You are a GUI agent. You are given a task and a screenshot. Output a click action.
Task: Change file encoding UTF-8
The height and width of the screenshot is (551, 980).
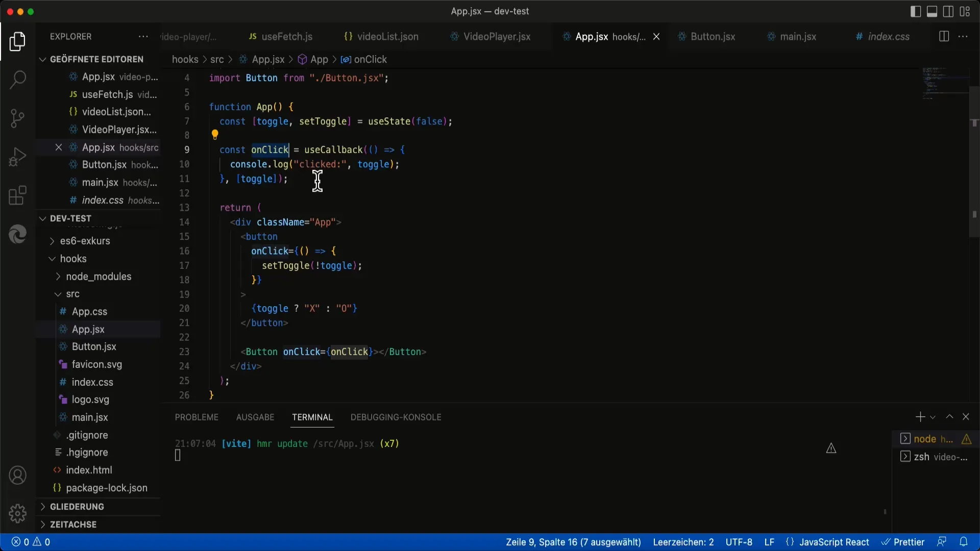(739, 542)
